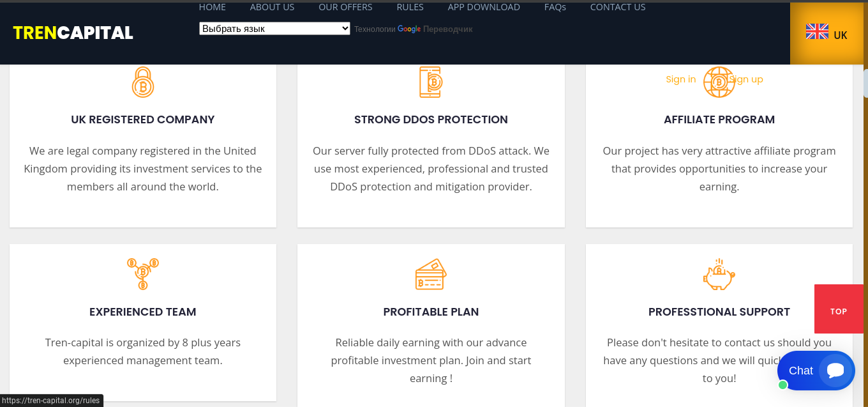Select APP DOWNLOAD in navigation
This screenshot has height=407, width=868.
click(484, 7)
